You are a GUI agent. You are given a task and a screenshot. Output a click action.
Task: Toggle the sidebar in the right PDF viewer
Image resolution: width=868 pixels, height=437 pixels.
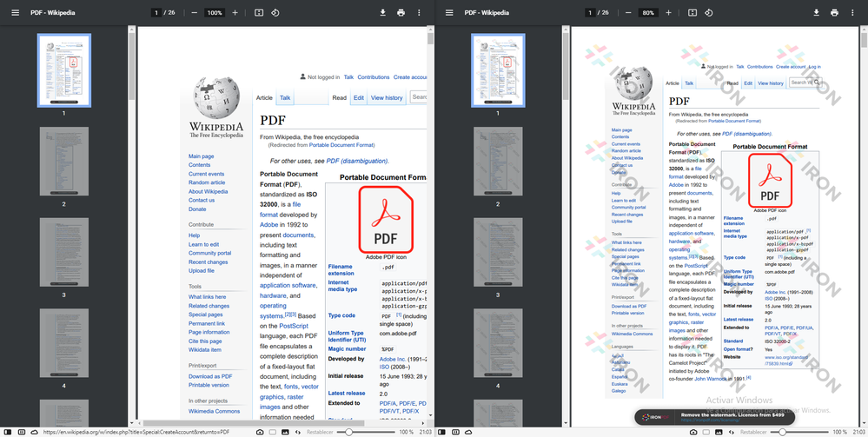[x=449, y=13]
